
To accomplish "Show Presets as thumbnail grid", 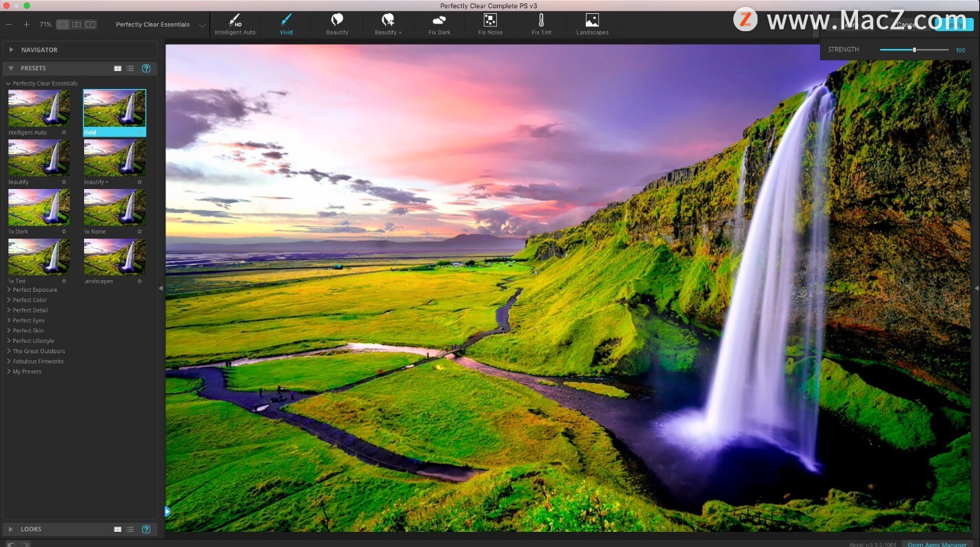I will pyautogui.click(x=118, y=68).
